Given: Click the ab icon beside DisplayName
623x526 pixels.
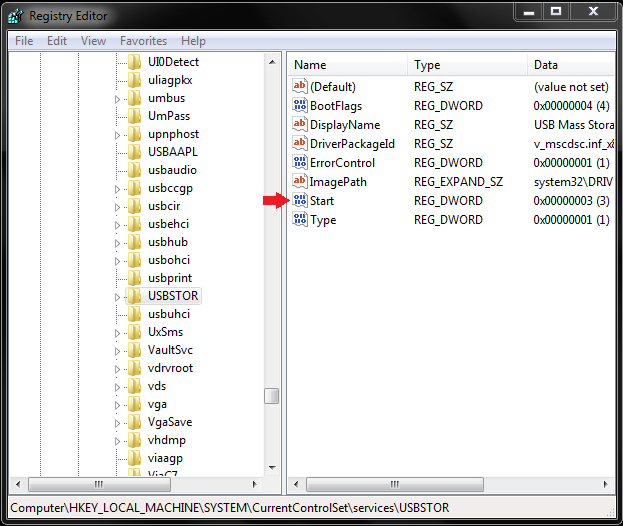Looking at the screenshot, I should coord(300,124).
